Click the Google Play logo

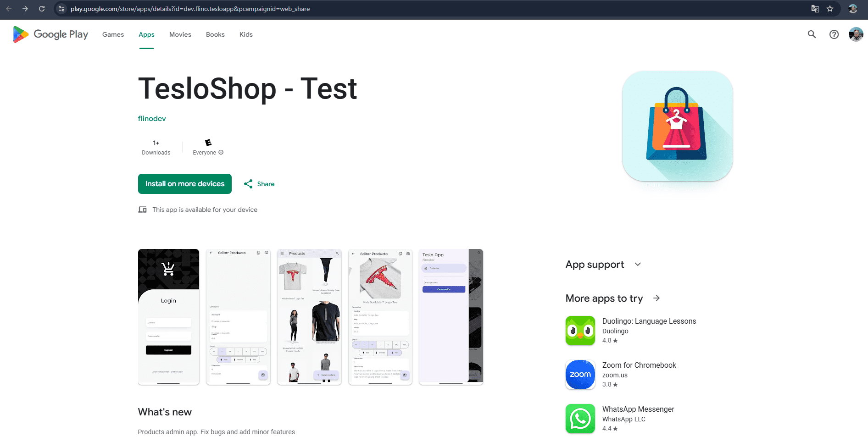click(50, 34)
